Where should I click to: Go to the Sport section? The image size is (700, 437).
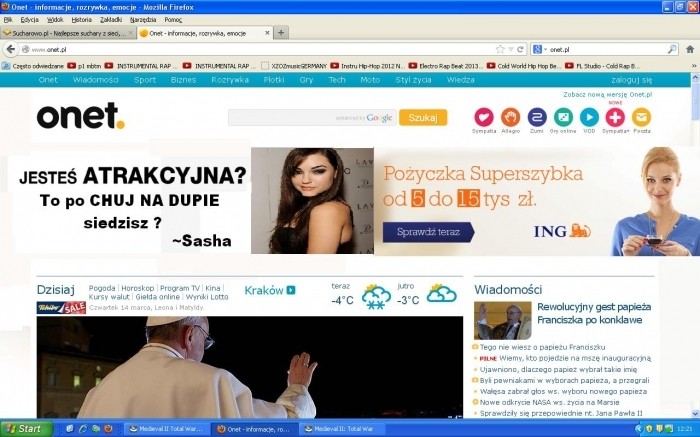point(145,79)
